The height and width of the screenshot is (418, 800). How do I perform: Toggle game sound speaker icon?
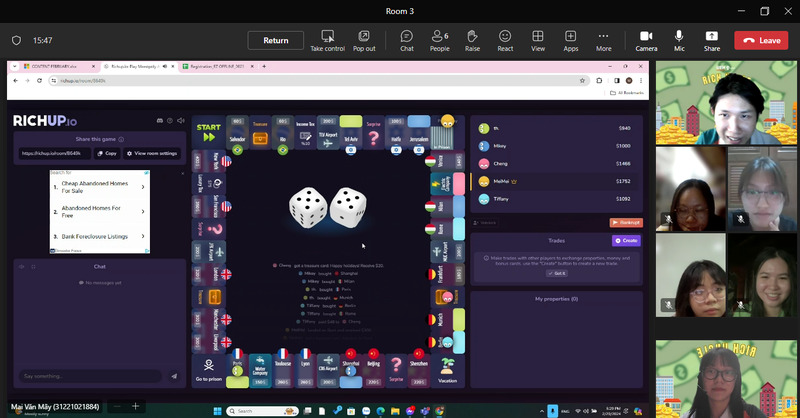click(181, 120)
